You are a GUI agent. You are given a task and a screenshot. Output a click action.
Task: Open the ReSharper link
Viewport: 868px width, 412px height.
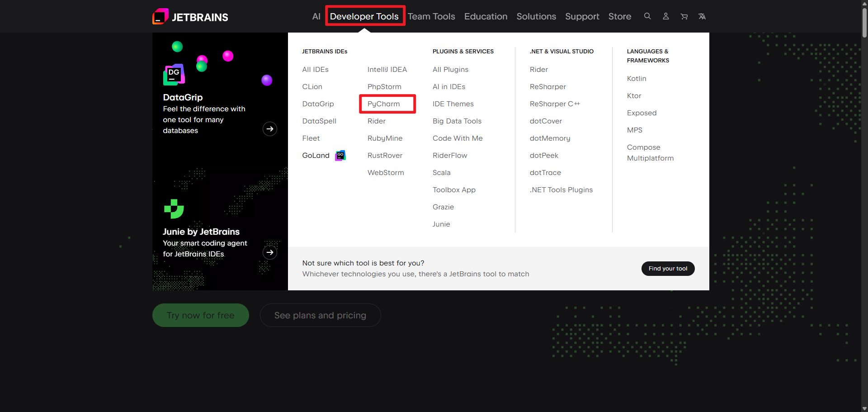click(x=548, y=87)
